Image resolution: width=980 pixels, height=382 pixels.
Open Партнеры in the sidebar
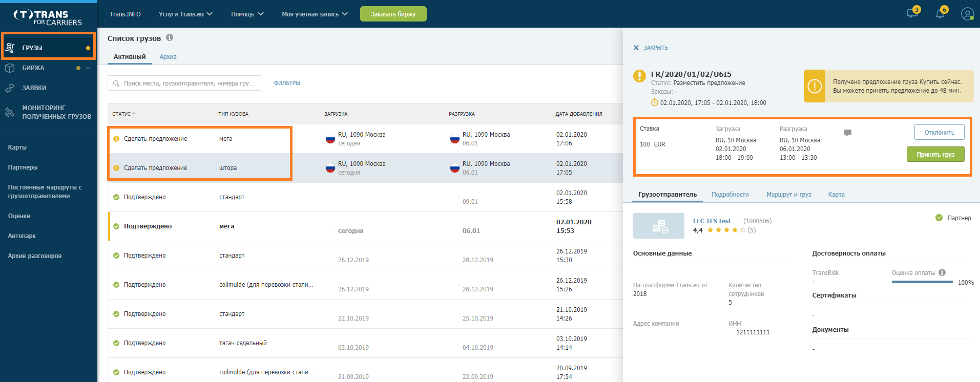point(23,167)
